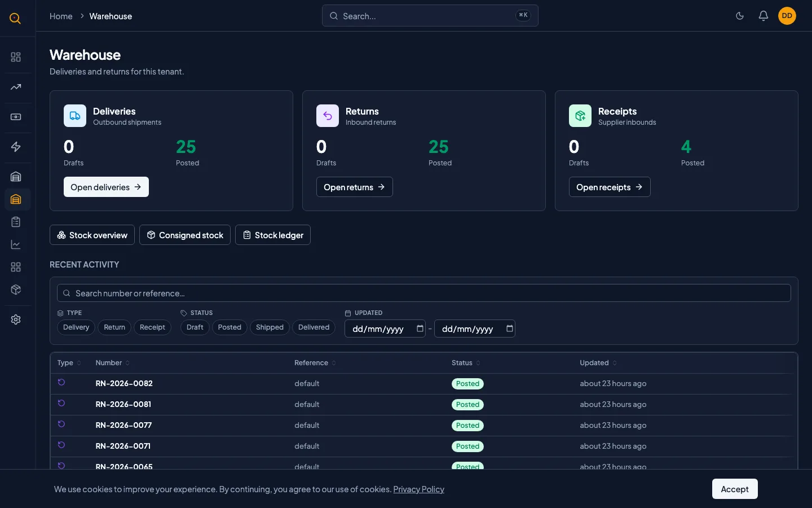Focus the Search number or reference field
Viewport: 812px width, 508px height.
point(424,293)
